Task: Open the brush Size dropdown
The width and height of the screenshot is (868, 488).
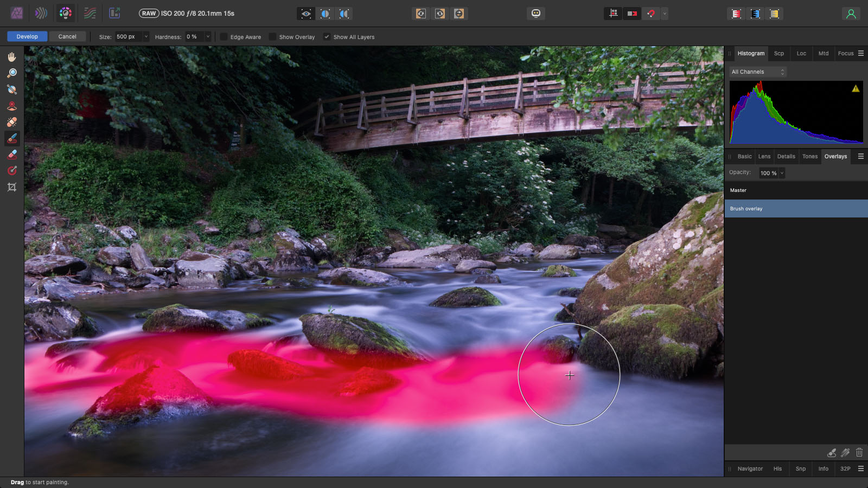Action: point(145,37)
